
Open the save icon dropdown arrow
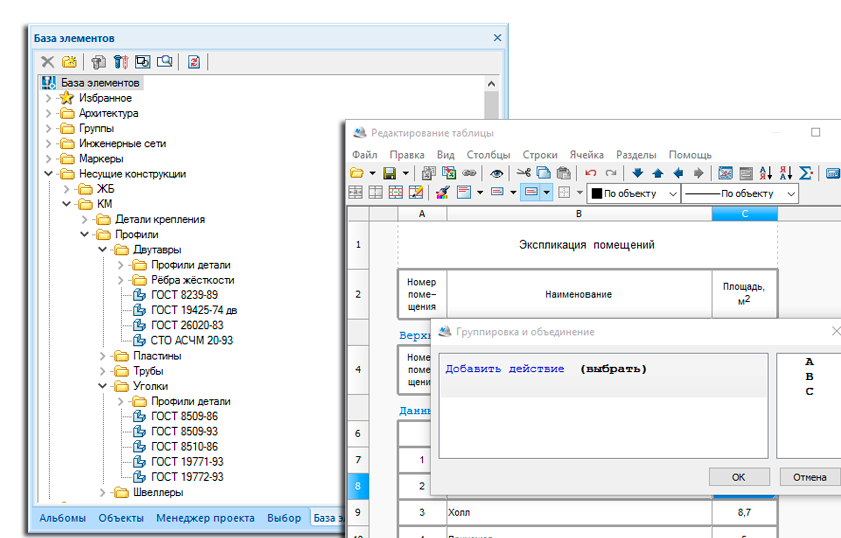(405, 173)
